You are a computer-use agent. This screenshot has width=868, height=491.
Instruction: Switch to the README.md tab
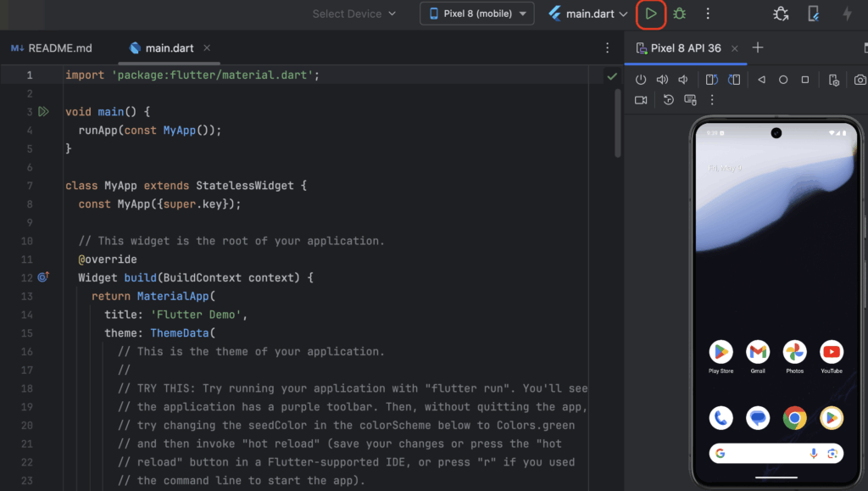[52, 48]
